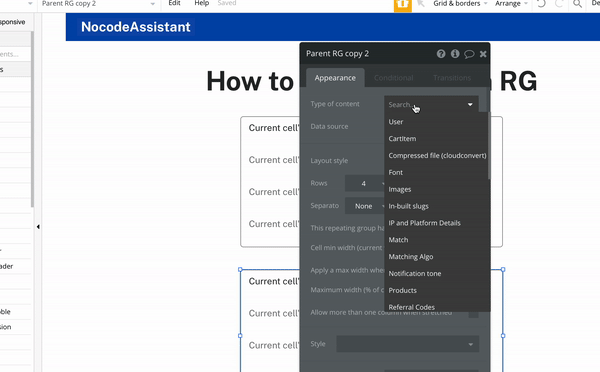Open the element help question mark icon
Viewport: 600px width, 372px height.
441,54
